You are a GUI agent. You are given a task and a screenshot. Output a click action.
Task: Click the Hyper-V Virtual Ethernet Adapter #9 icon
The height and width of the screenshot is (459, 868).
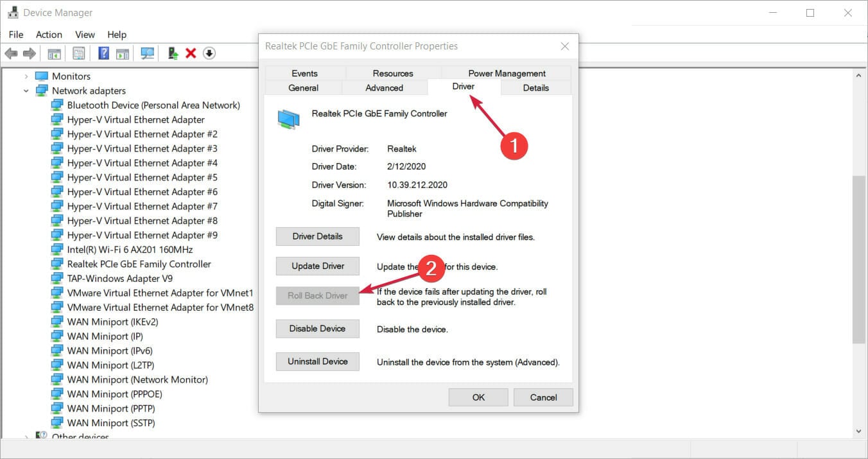pos(57,235)
